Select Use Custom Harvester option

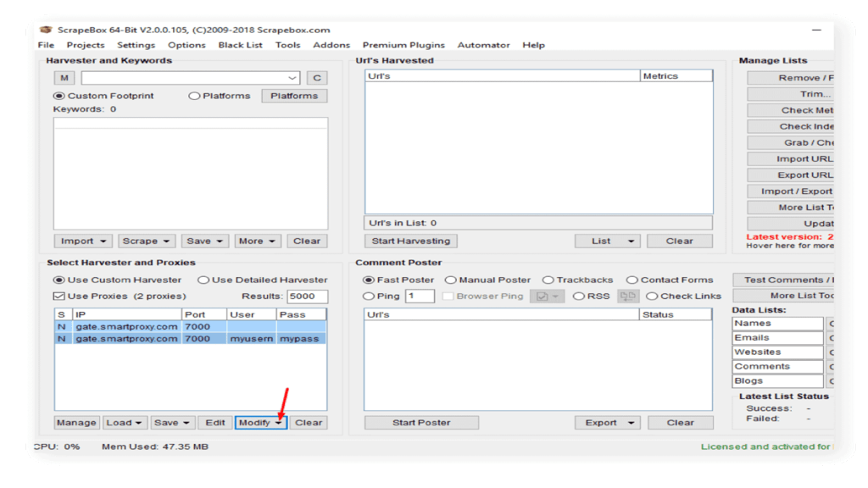(x=117, y=280)
